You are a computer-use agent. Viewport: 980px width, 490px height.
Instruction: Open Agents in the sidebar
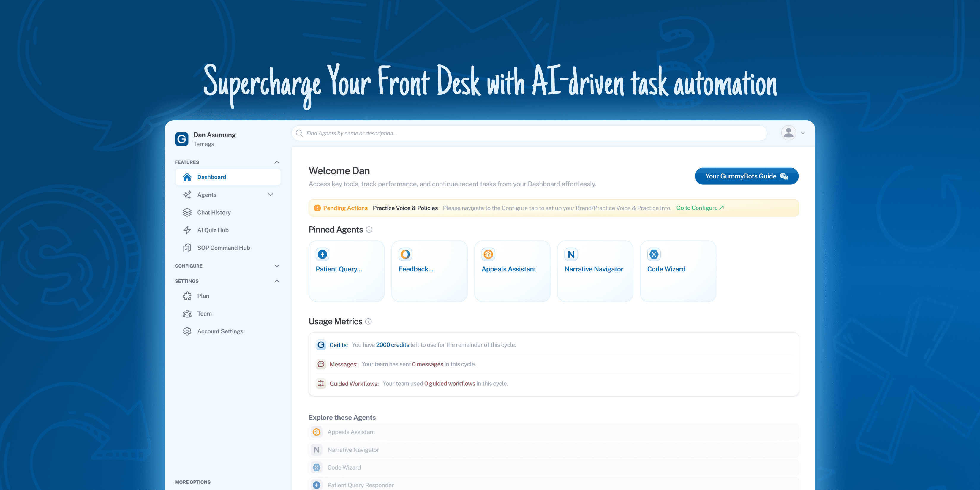pos(228,195)
